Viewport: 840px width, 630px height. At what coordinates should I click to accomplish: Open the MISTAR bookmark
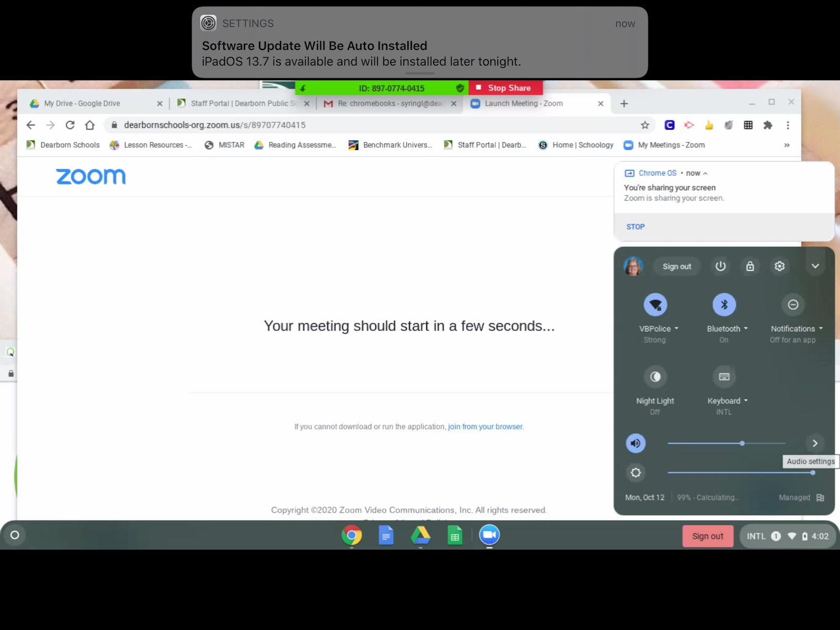point(225,145)
